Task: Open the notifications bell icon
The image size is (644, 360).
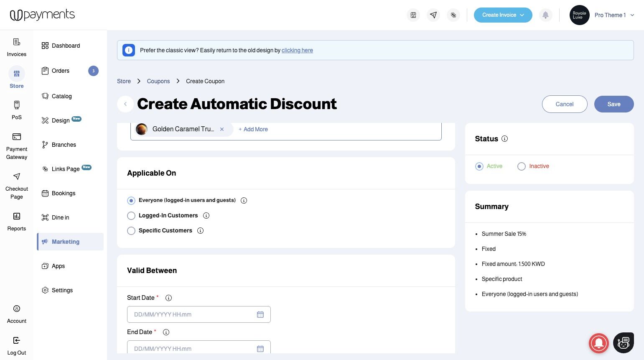Action: [x=545, y=15]
